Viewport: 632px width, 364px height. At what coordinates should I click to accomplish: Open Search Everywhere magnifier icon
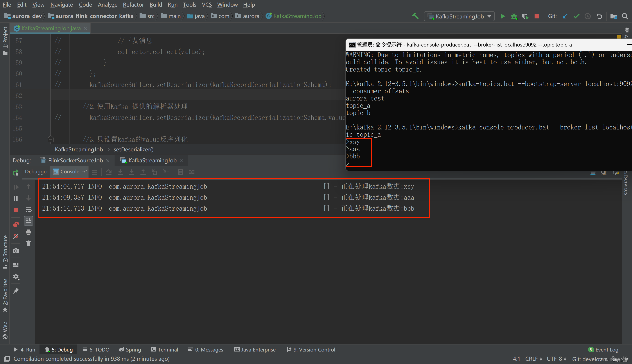625,16
